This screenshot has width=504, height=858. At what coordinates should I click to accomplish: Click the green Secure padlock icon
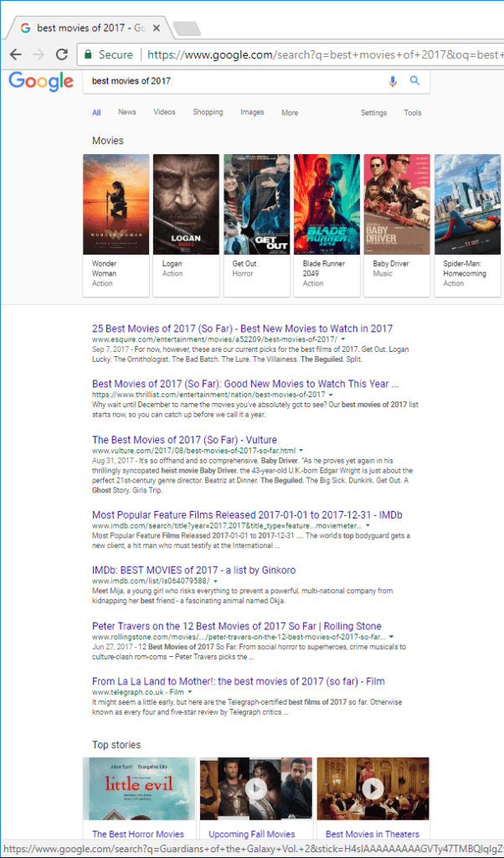[x=87, y=54]
